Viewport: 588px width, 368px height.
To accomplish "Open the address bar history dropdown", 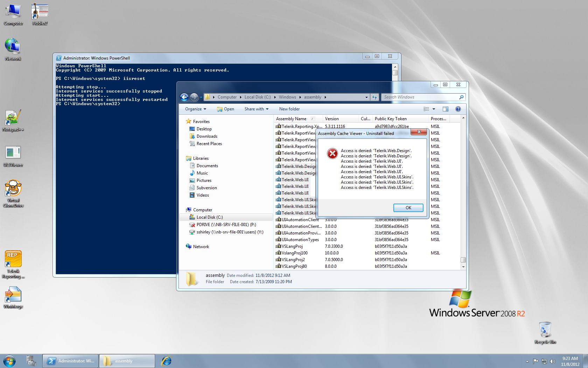I will [x=366, y=97].
